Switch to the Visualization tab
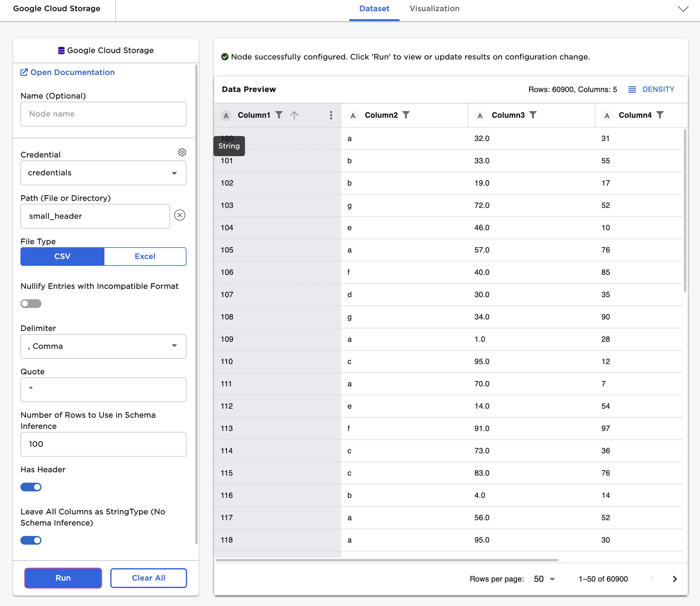The height and width of the screenshot is (606, 700). click(434, 9)
